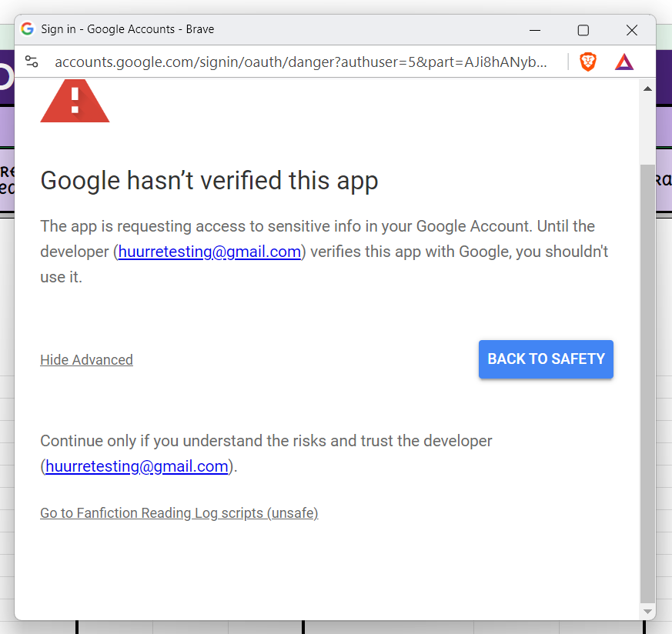
Task: Click BACK TO SAFETY button
Action: (x=546, y=359)
